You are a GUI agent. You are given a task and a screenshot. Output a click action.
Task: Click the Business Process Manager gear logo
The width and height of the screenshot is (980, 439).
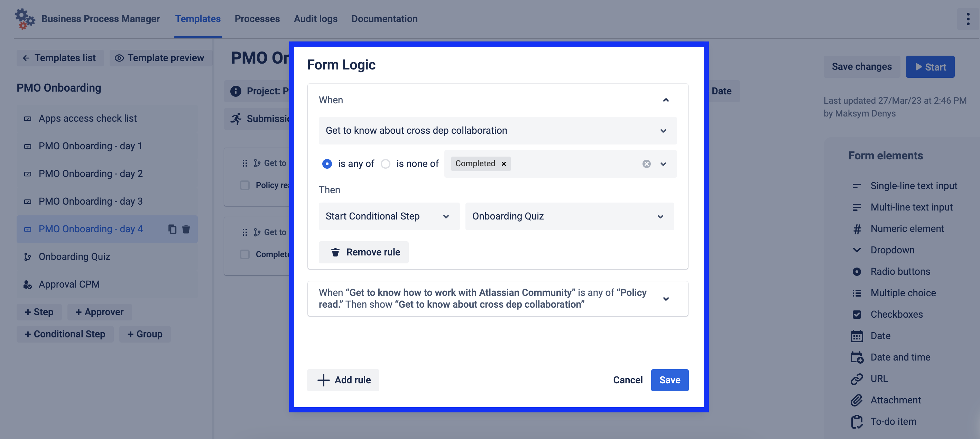click(x=25, y=19)
